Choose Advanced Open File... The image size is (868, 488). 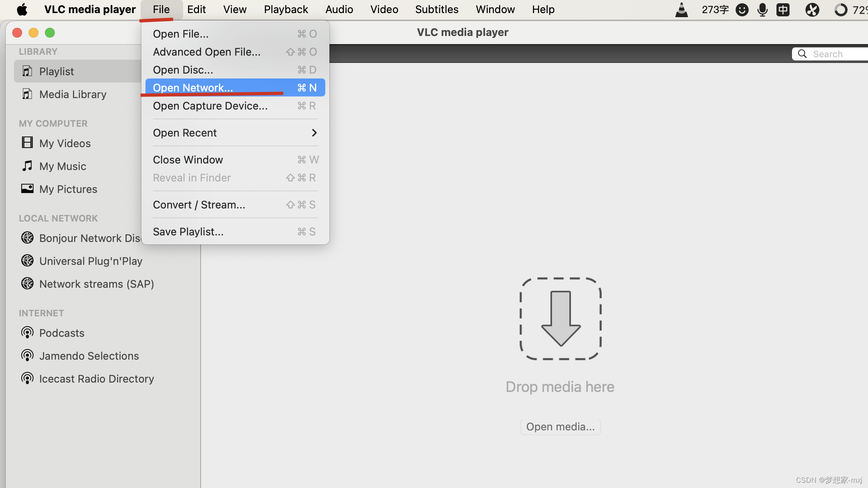[x=235, y=52]
